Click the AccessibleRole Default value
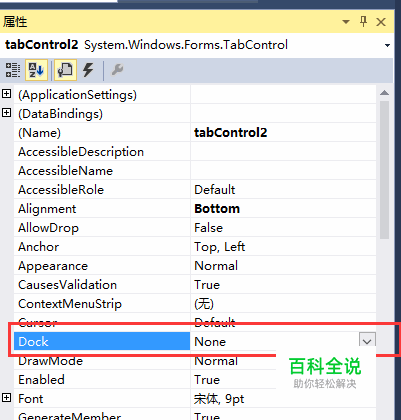The height and width of the screenshot is (420, 401). 215,190
